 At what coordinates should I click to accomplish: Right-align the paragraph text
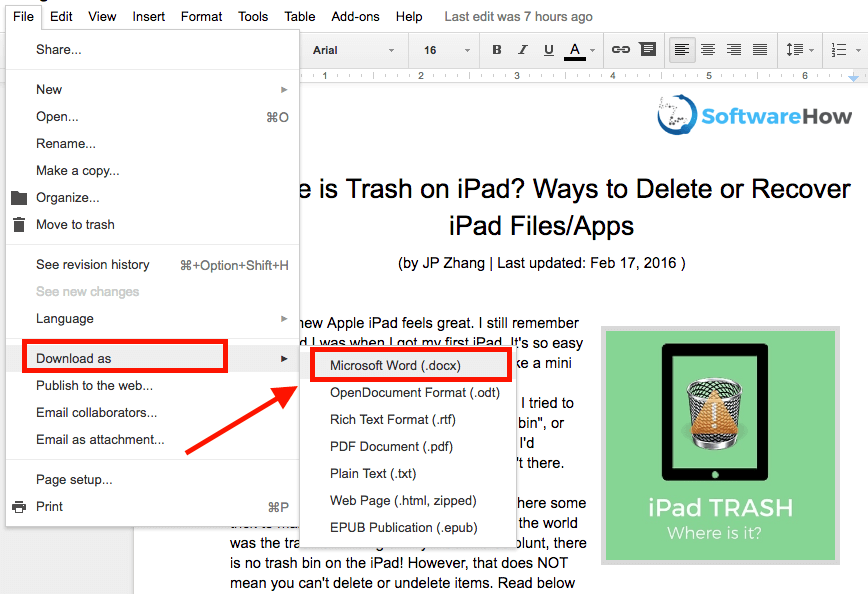coord(734,50)
